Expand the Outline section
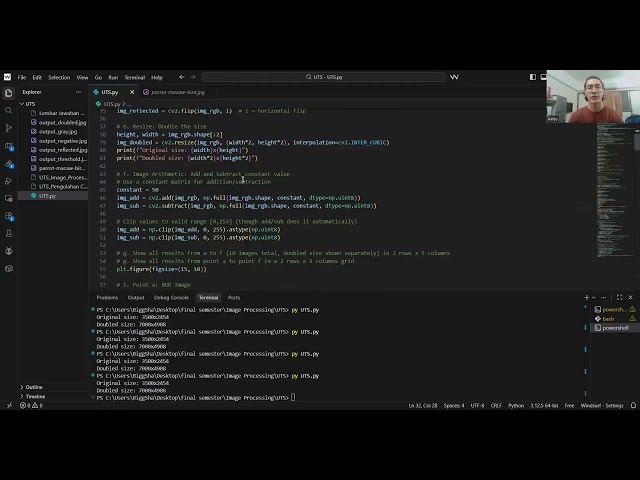Viewport: 640px width, 480px height. point(53,387)
